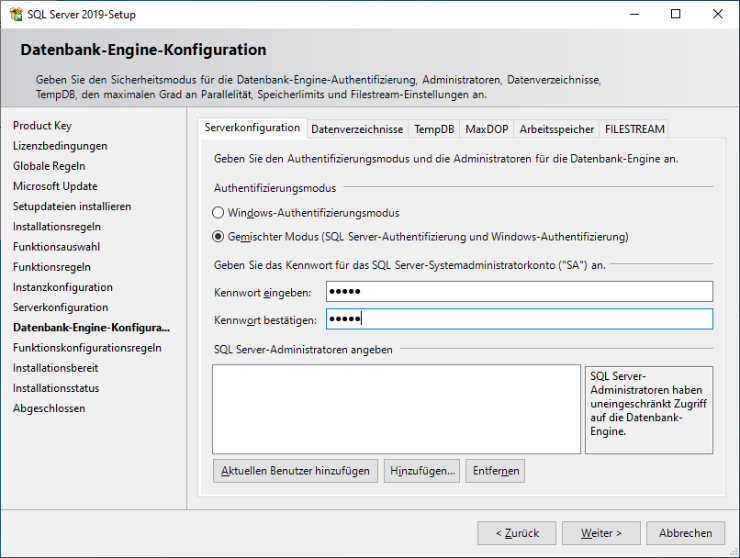Click Installationsbereit in the step list
Image resolution: width=740 pixels, height=558 pixels.
(56, 368)
